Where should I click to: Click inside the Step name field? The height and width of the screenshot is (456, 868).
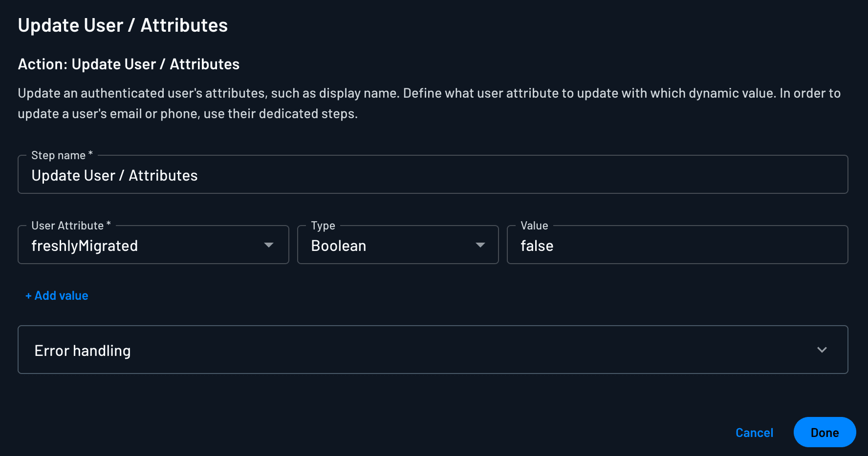tap(433, 174)
